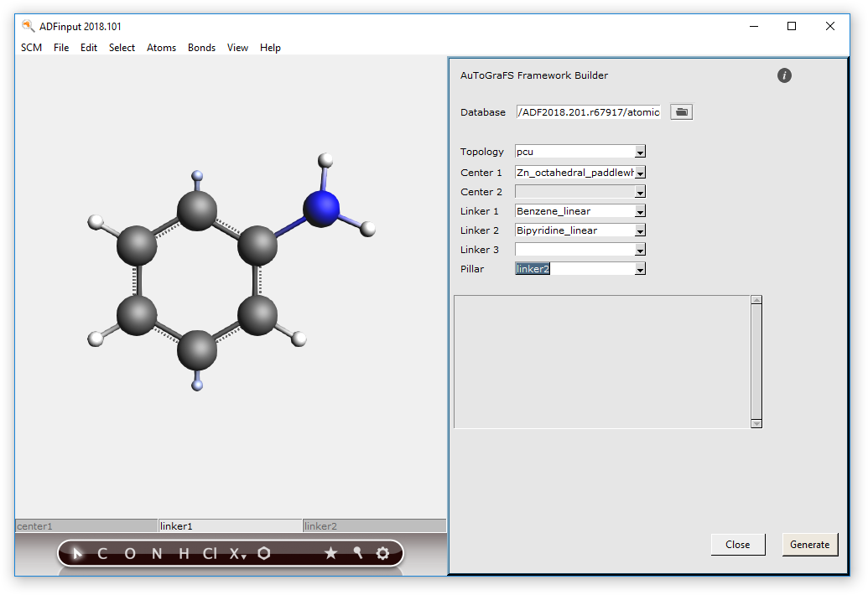The image size is (868, 595).
Task: Switch to the linker2 tab
Action: pyautogui.click(x=375, y=526)
